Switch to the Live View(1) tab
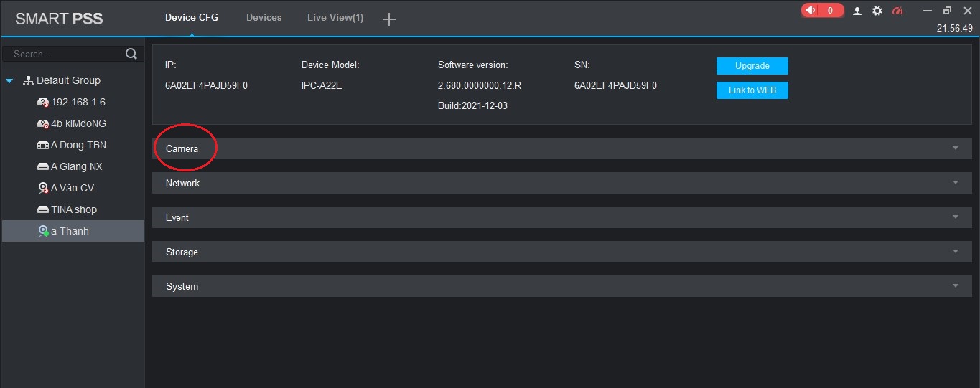The image size is (980, 388). click(x=335, y=18)
